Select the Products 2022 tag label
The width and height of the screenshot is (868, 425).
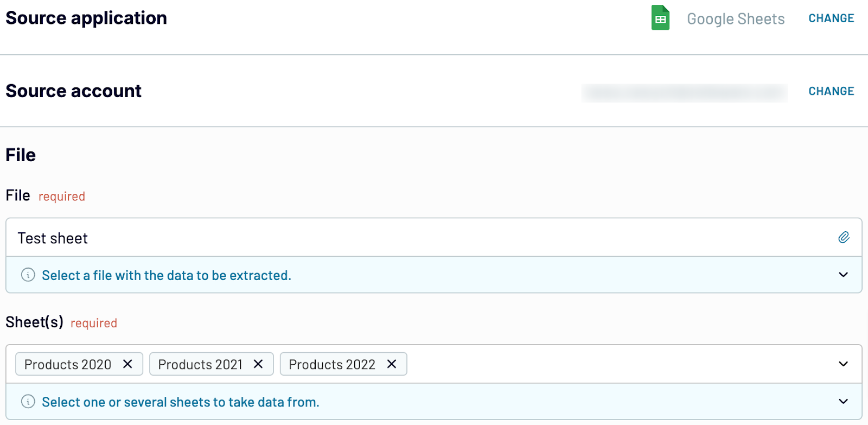(332, 364)
